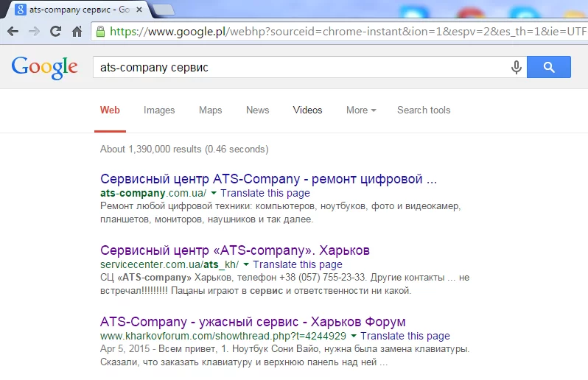Switch to the Maps results tab
The width and height of the screenshot is (588, 380).
coord(211,110)
